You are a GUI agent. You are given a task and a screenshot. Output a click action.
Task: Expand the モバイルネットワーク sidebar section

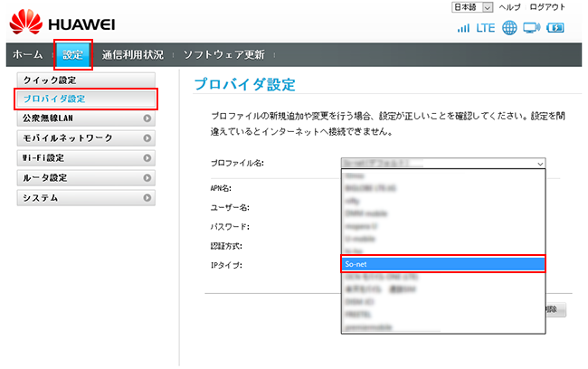(x=86, y=138)
